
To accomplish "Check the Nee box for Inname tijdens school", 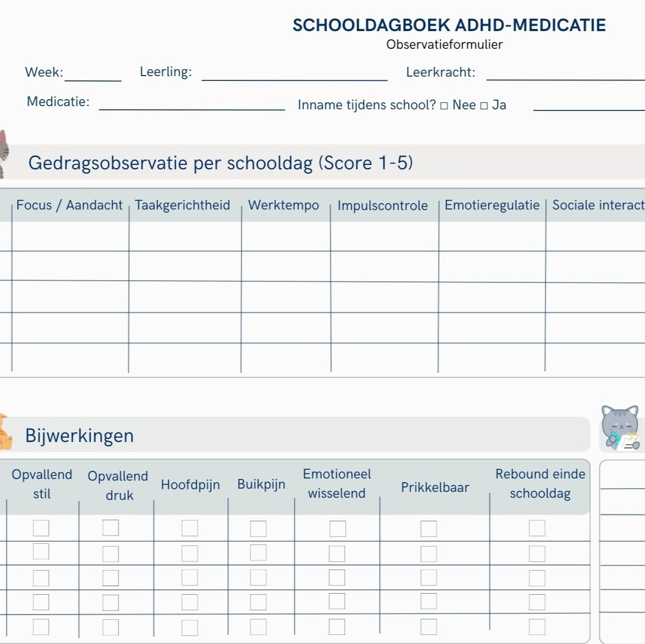I will [x=443, y=105].
